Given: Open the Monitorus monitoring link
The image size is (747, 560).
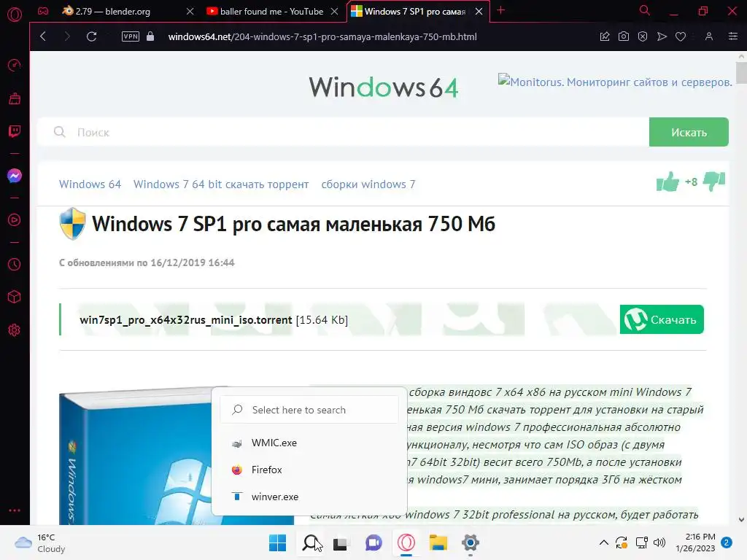Looking at the screenshot, I should 615,82.
